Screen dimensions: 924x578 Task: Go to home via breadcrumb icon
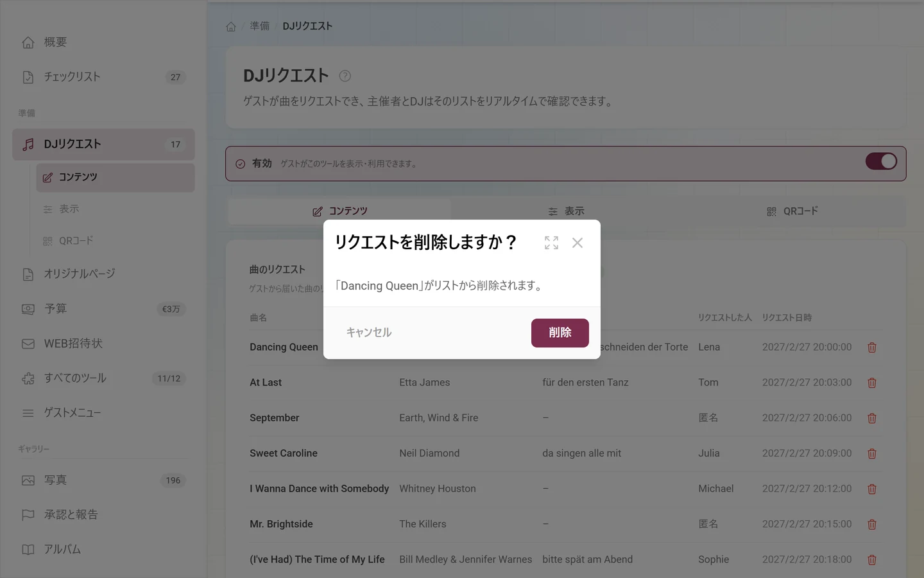(x=231, y=26)
